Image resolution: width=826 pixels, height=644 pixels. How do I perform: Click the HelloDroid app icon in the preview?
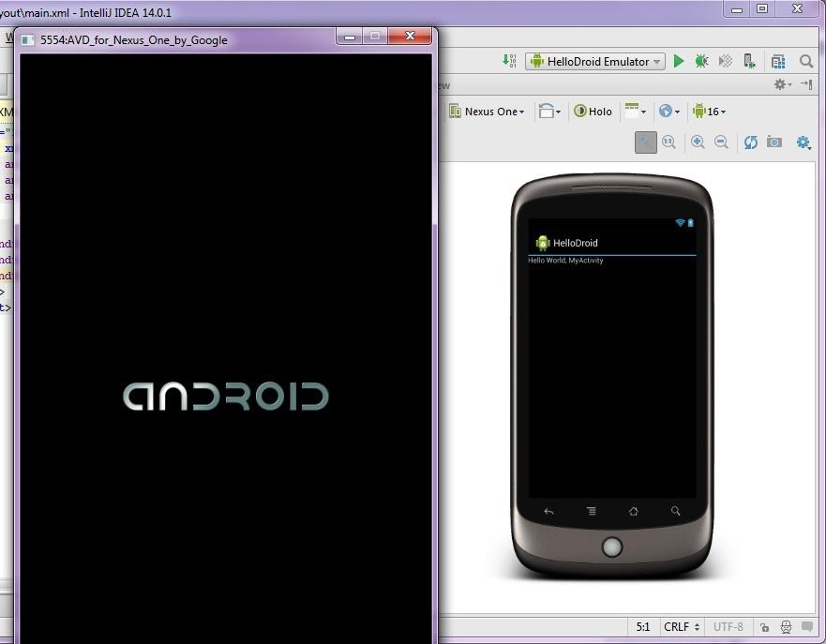(x=543, y=243)
